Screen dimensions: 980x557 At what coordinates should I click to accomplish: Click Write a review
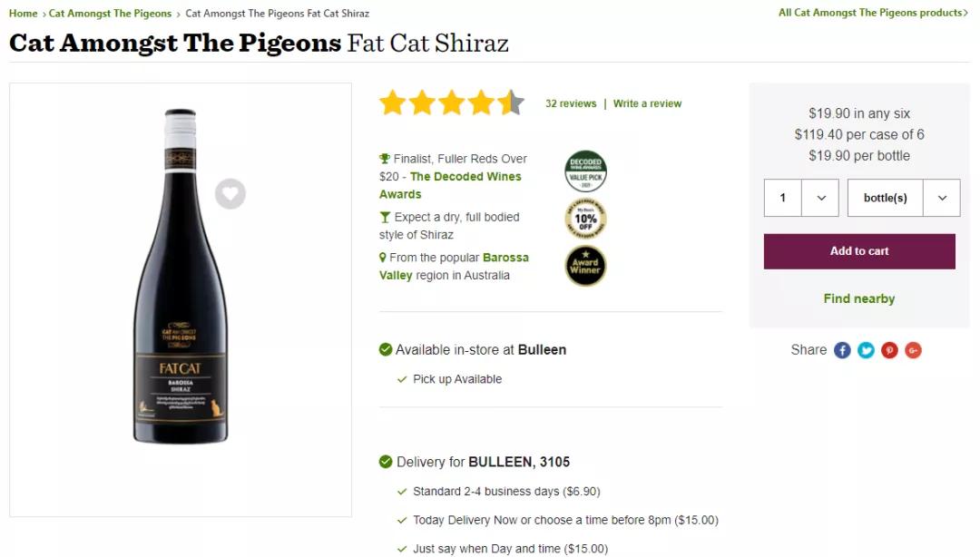coord(647,103)
